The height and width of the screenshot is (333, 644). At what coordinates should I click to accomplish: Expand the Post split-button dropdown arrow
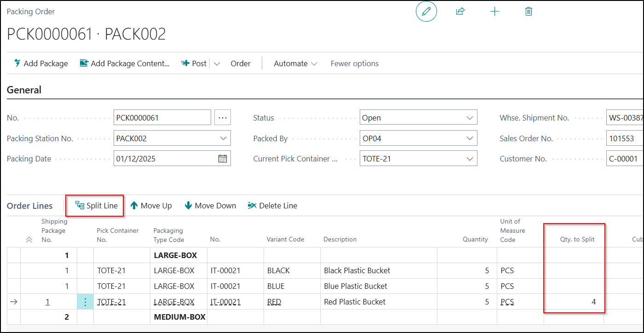click(217, 63)
